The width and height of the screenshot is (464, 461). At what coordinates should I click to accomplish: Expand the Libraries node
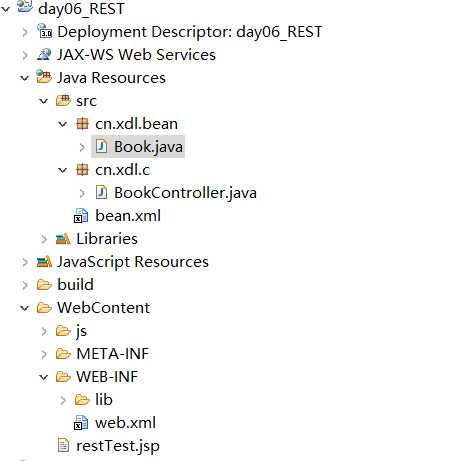pos(44,239)
